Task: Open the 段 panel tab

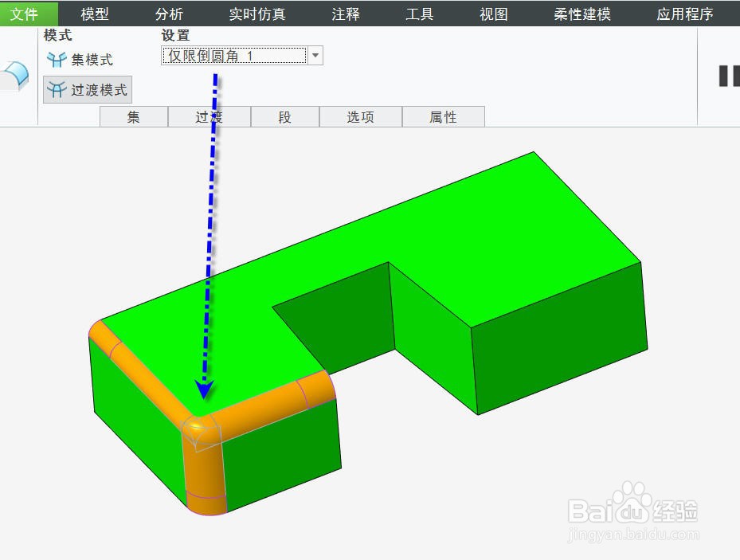Action: point(285,117)
